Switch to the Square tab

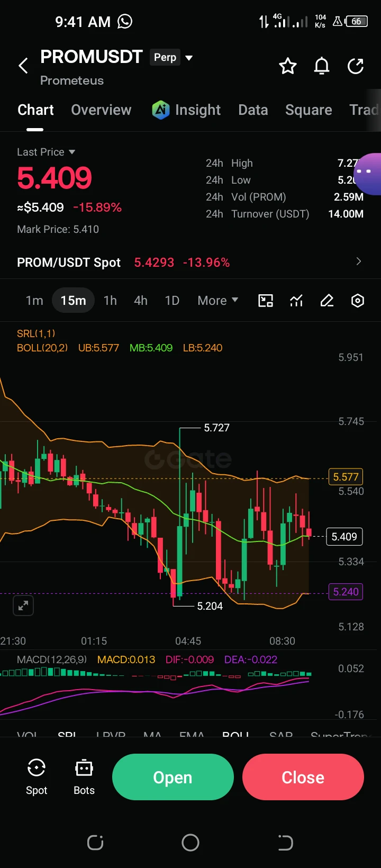click(309, 110)
